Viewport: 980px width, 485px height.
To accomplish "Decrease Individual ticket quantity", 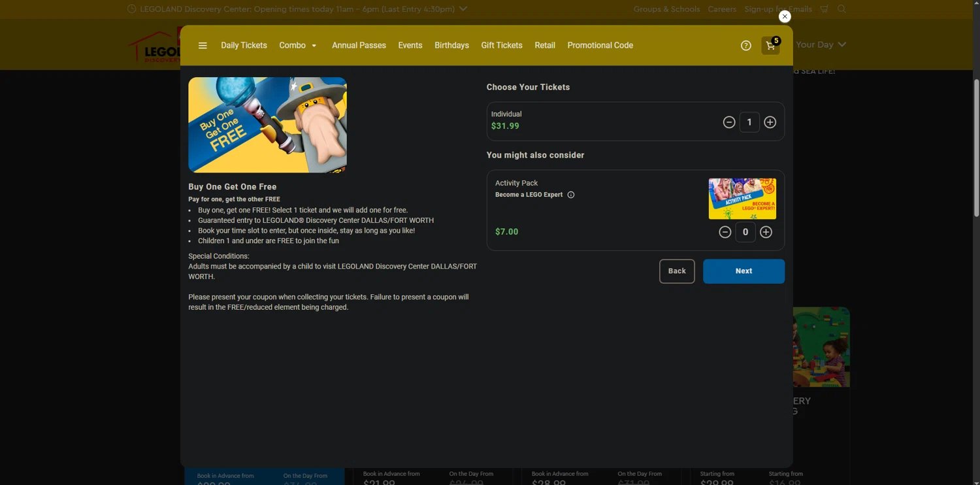I will (x=729, y=122).
